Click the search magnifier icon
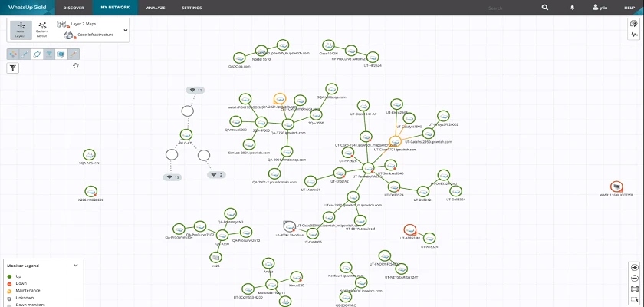Screen dimensions: 644x307 (544, 8)
